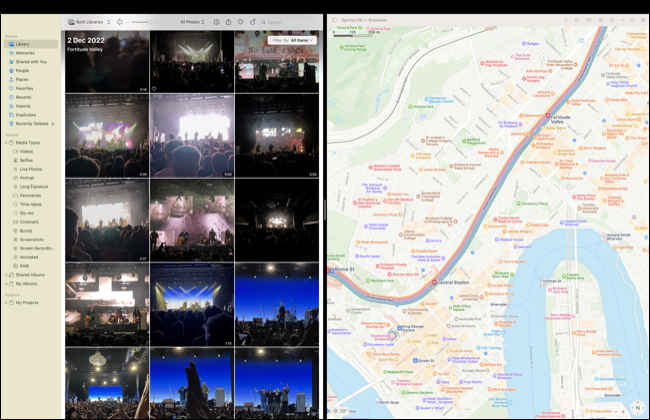Screen dimensions: 650x420
Task: Open the Both Libraries dropdown
Action: pyautogui.click(x=88, y=21)
